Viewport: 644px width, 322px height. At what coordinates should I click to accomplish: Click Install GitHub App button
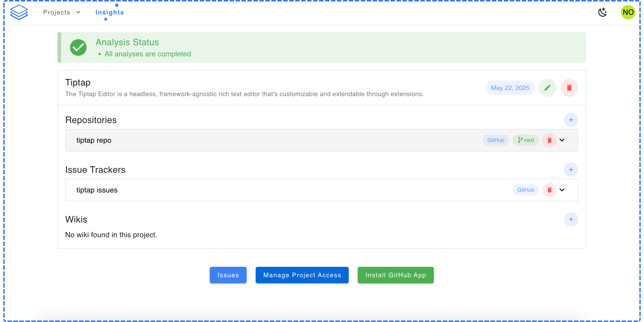pos(395,275)
